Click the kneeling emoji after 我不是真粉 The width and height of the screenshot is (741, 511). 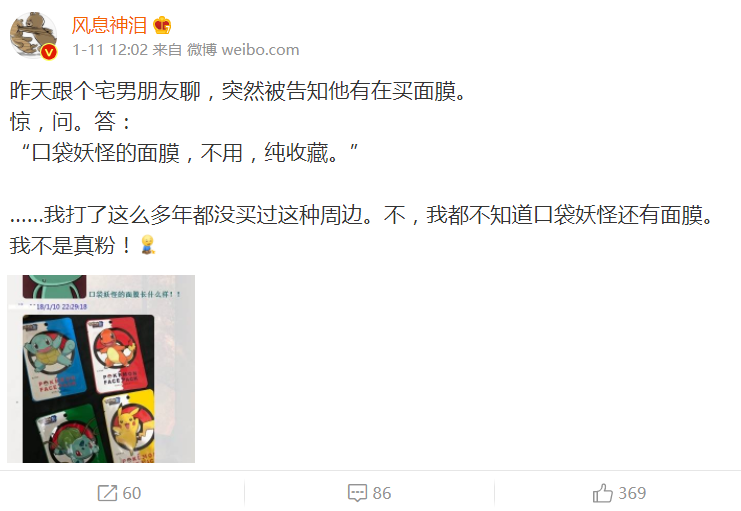148,244
